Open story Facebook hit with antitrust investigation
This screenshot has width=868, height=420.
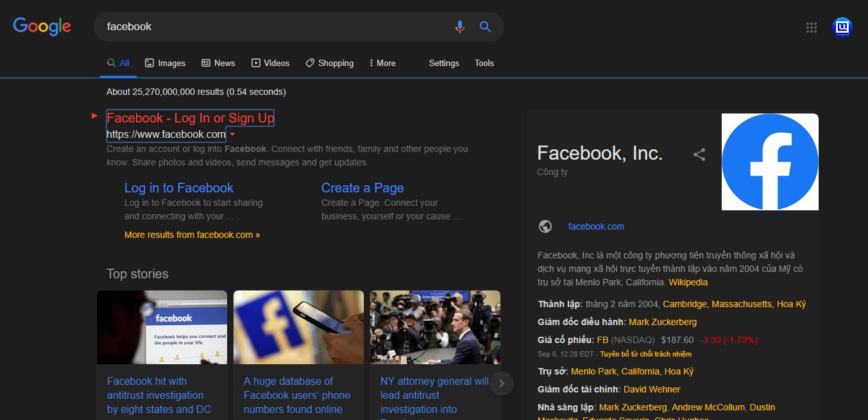tap(159, 395)
